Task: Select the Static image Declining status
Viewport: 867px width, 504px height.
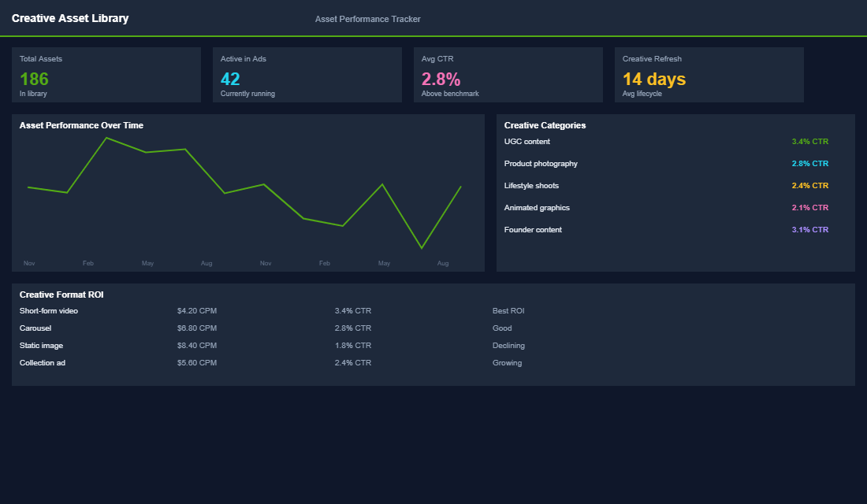Action: coord(508,345)
